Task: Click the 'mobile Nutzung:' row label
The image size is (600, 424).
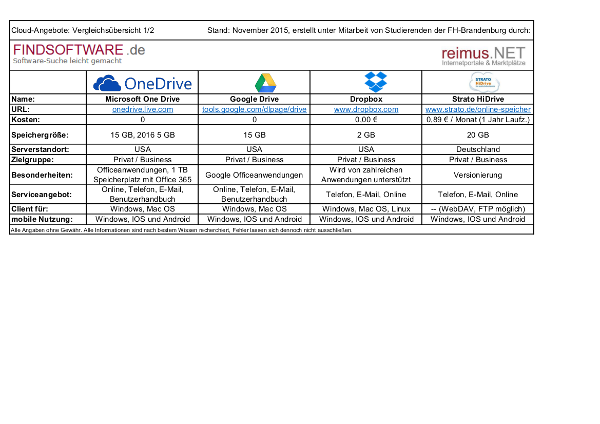Action: click(x=42, y=219)
